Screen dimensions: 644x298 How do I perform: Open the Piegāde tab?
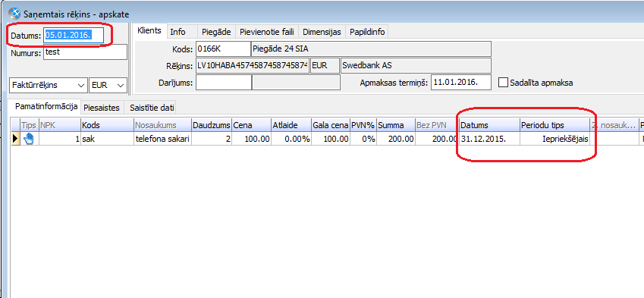click(216, 32)
